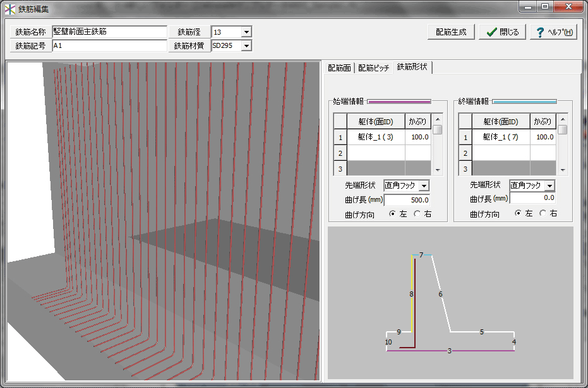
Task: Click the application icon in the title bar
Action: point(9,9)
